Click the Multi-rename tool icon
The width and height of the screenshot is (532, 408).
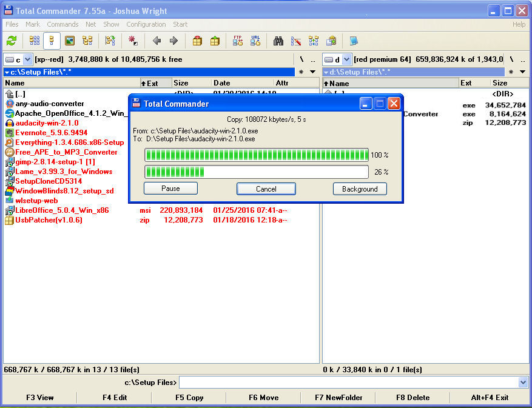pyautogui.click(x=296, y=41)
